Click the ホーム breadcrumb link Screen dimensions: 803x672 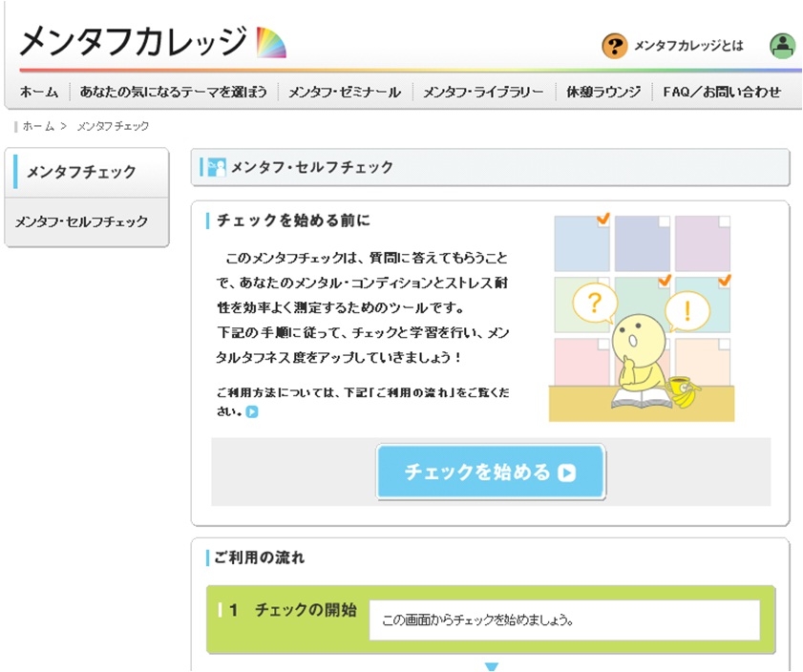(38, 126)
